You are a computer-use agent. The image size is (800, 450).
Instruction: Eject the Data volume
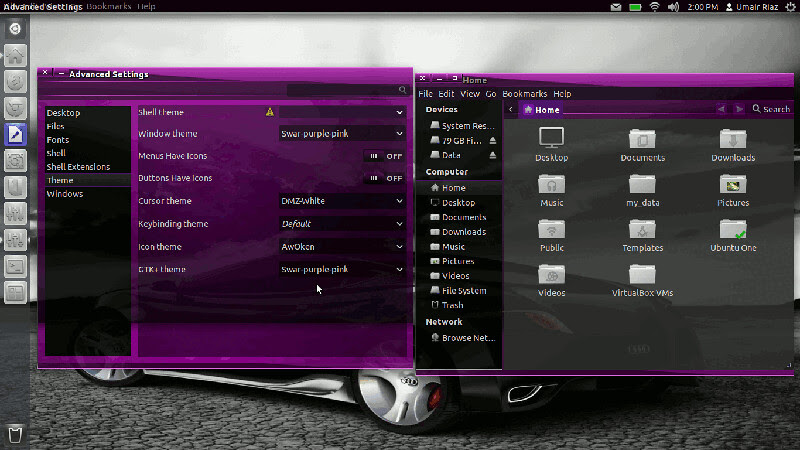coord(493,155)
